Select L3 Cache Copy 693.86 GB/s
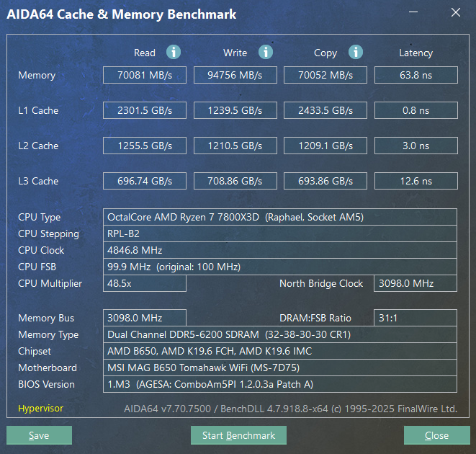Screen dimensions: 476x454 click(325, 181)
